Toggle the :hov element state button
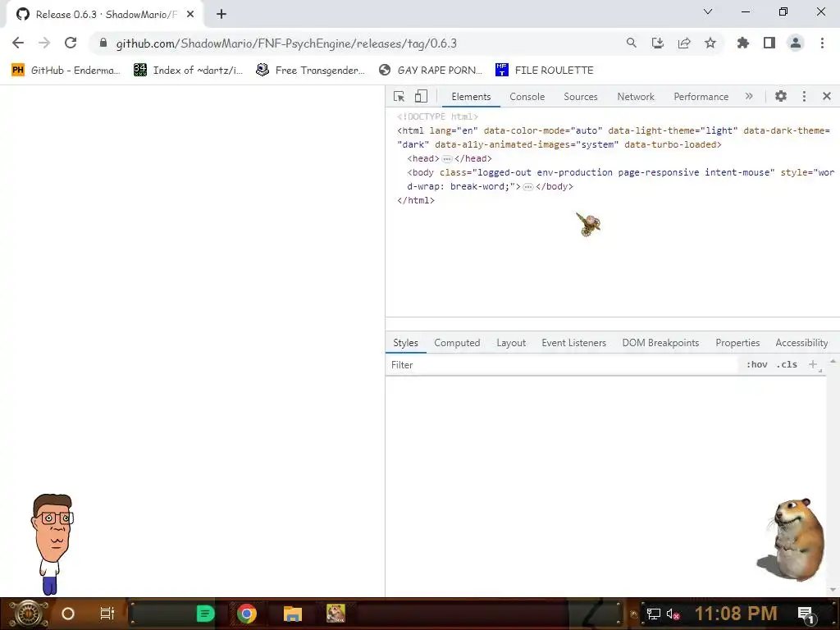 [757, 365]
